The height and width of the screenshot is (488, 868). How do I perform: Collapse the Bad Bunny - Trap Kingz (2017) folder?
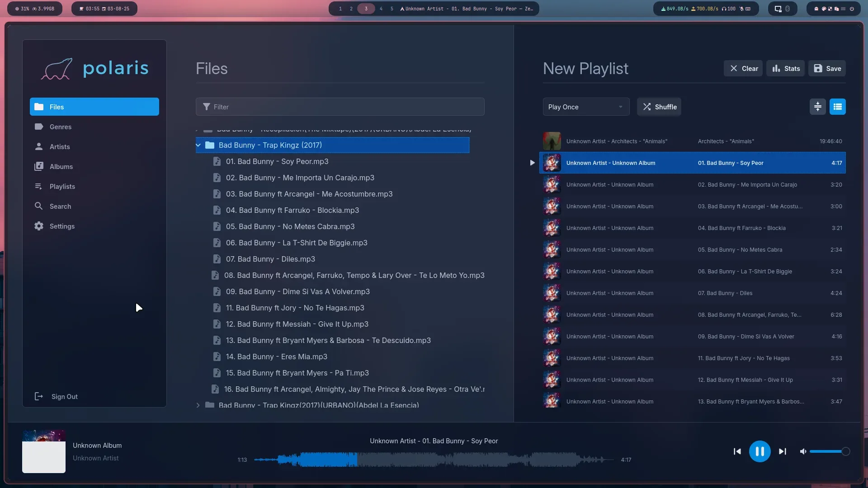[198, 145]
